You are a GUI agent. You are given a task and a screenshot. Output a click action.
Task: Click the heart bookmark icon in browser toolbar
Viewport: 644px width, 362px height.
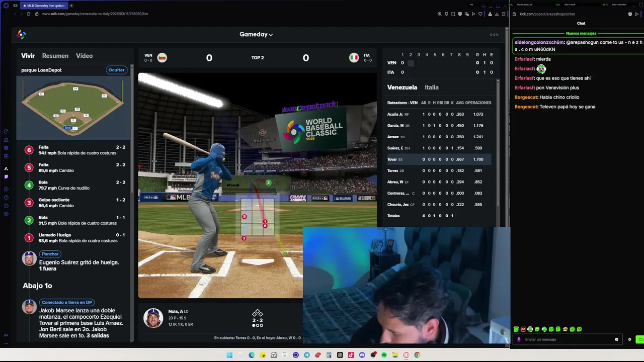pos(480,14)
